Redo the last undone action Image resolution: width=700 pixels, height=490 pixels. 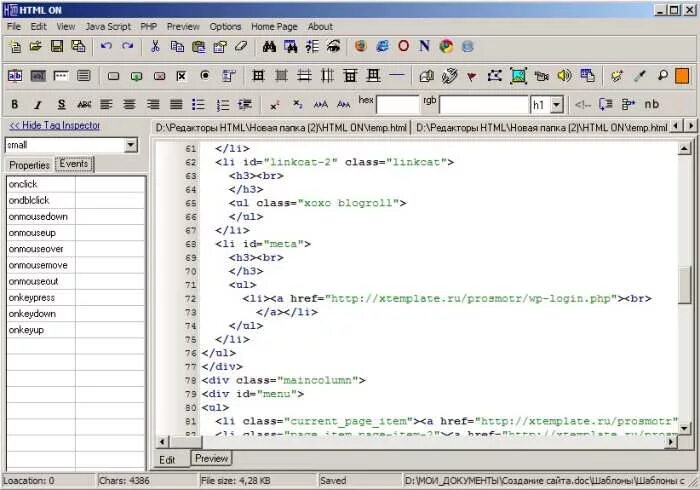[x=128, y=46]
